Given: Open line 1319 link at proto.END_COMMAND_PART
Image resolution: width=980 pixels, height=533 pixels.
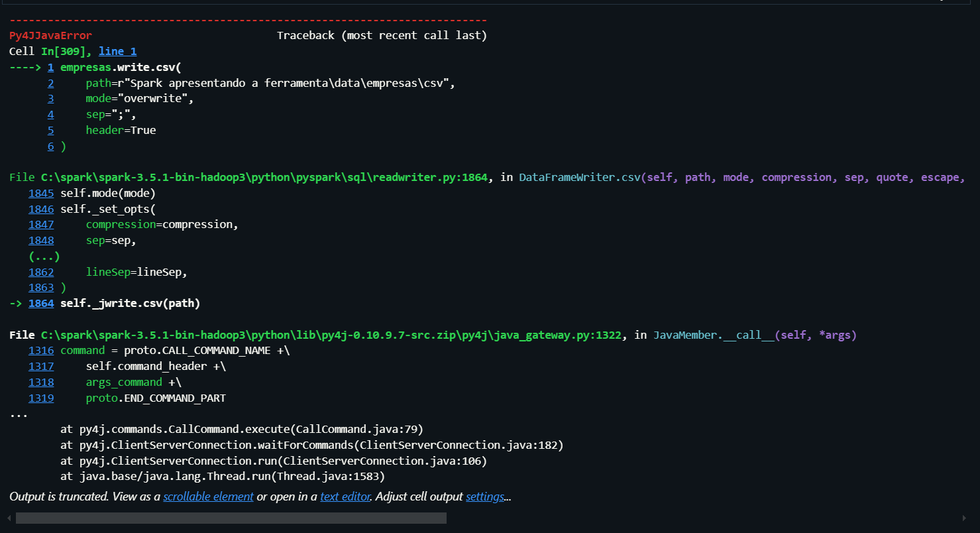Looking at the screenshot, I should [41, 398].
